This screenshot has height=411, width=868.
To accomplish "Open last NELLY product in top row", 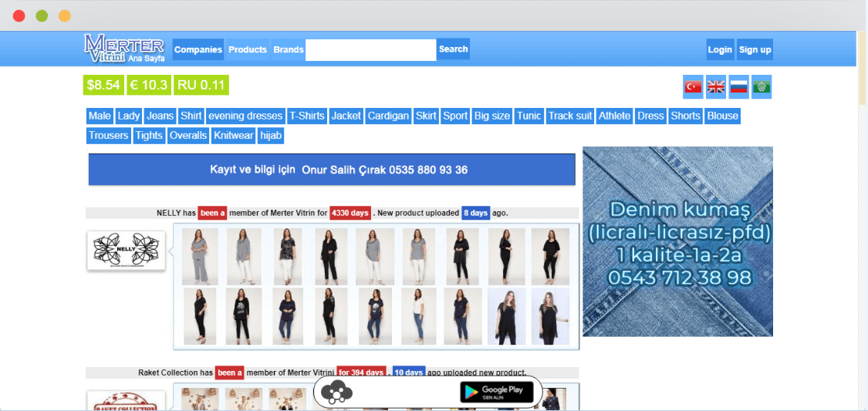I will tap(550, 256).
